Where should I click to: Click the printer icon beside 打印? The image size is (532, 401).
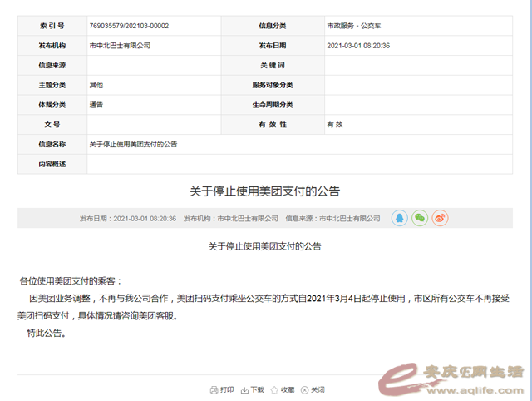click(x=214, y=389)
